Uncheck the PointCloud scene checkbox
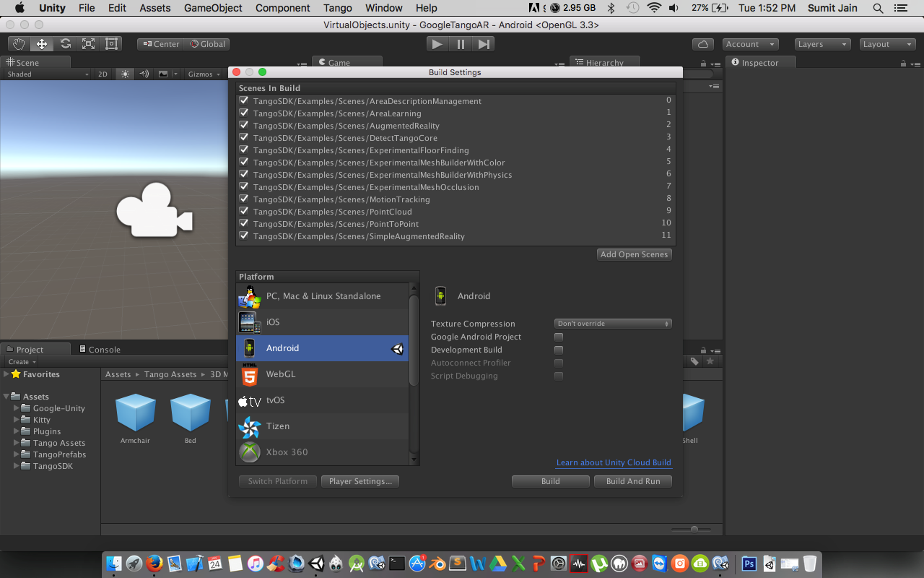 [x=244, y=212]
